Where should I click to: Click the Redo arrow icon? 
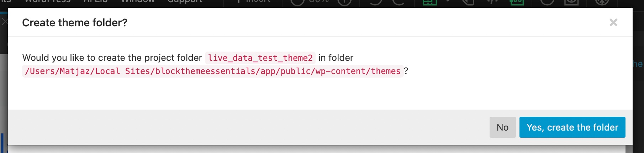tap(399, 2)
